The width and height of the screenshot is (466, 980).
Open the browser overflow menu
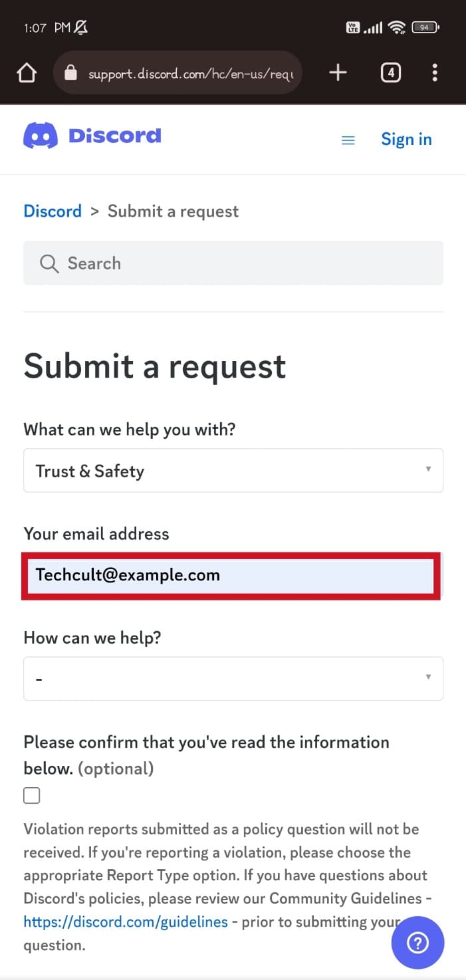pos(435,72)
